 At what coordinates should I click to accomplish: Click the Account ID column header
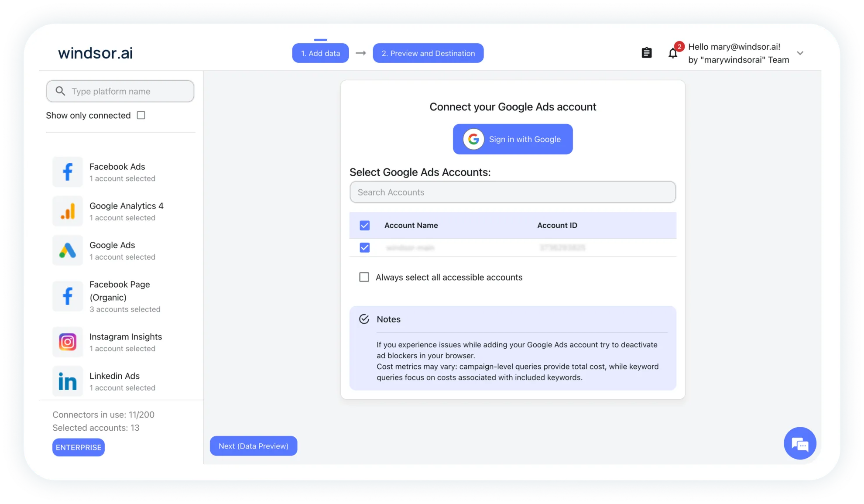coord(557,226)
